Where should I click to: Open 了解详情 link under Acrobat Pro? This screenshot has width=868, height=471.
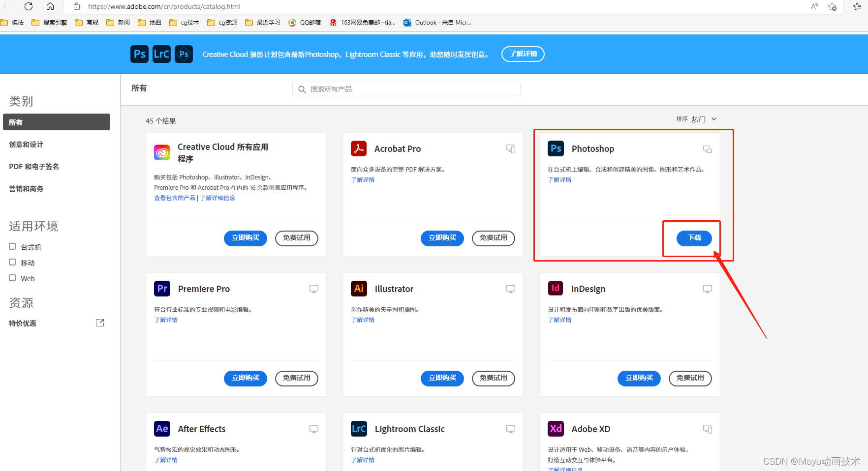click(363, 180)
